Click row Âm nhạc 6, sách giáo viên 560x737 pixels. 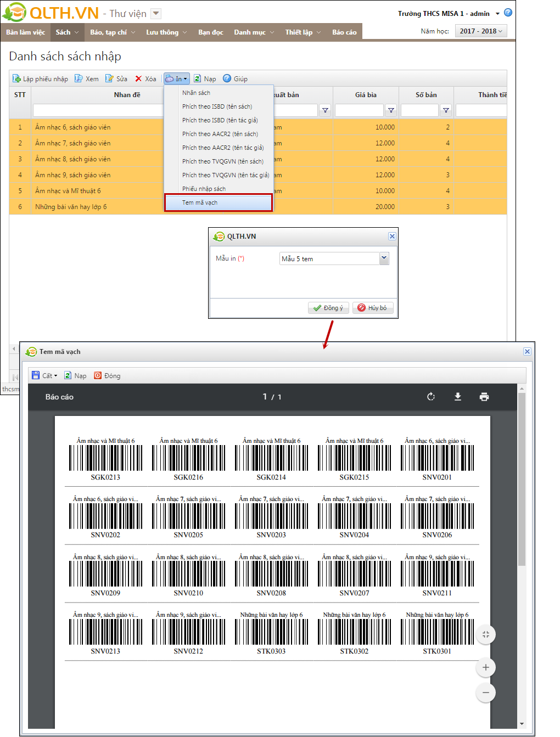[258, 127]
